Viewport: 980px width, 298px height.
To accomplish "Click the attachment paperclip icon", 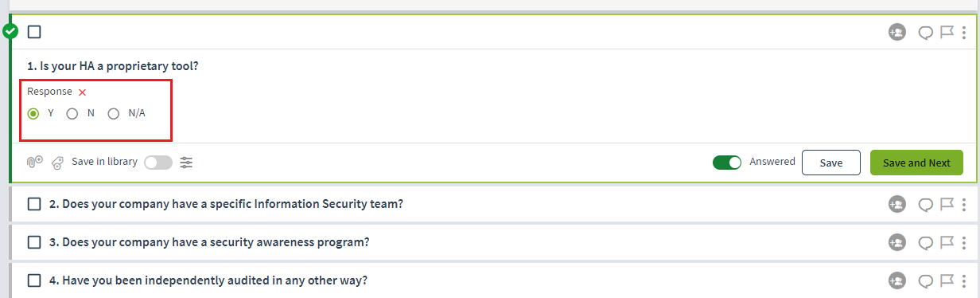I will coord(34,162).
